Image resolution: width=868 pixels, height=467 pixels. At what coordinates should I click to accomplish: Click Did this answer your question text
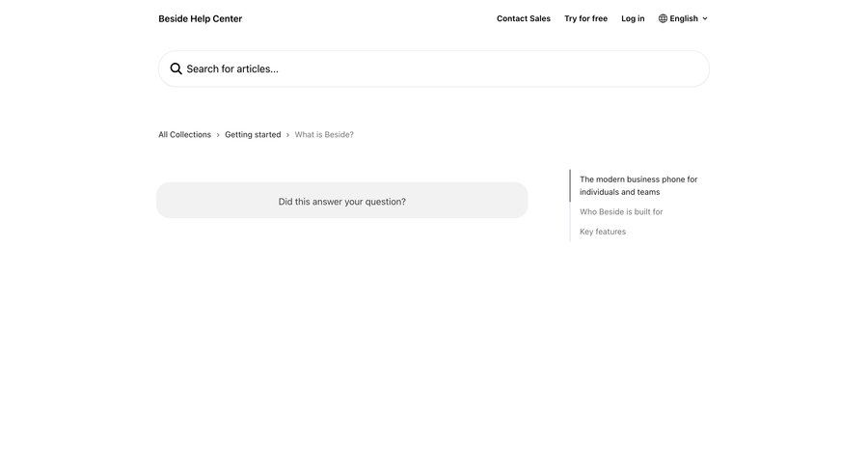(x=342, y=202)
